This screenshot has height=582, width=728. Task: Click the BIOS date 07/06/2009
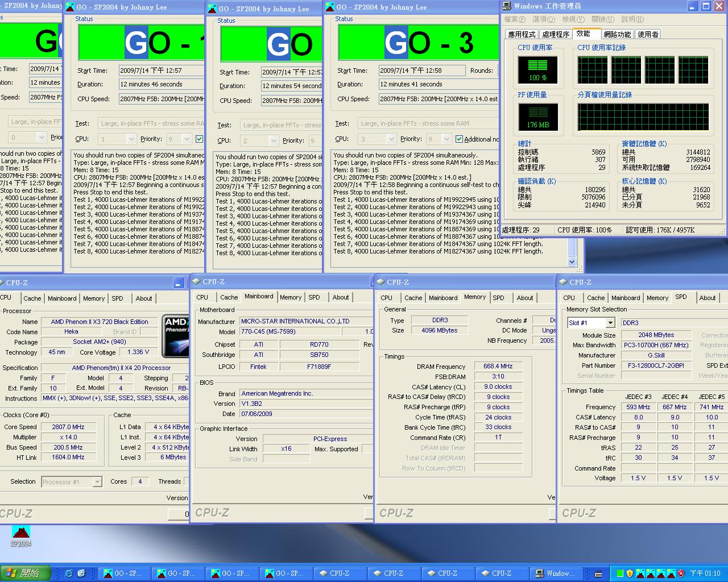coord(306,414)
